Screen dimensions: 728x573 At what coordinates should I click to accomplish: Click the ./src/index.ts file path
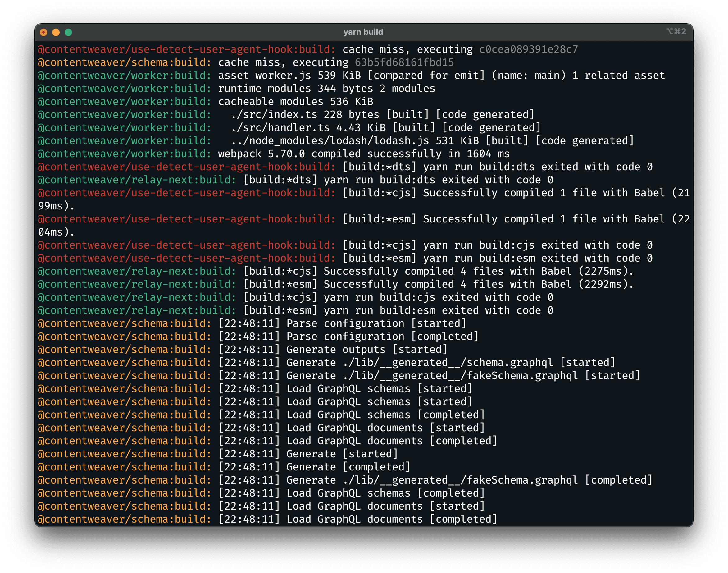(274, 115)
